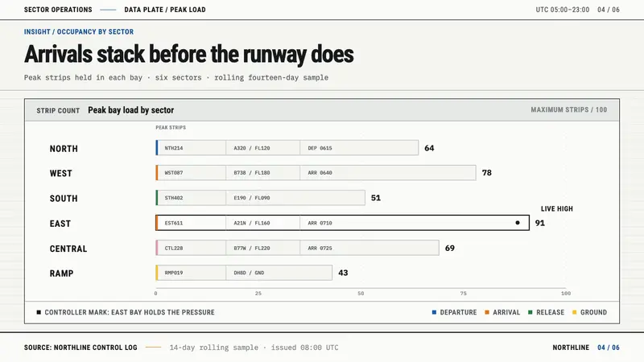Click the North value 64

(x=429, y=148)
